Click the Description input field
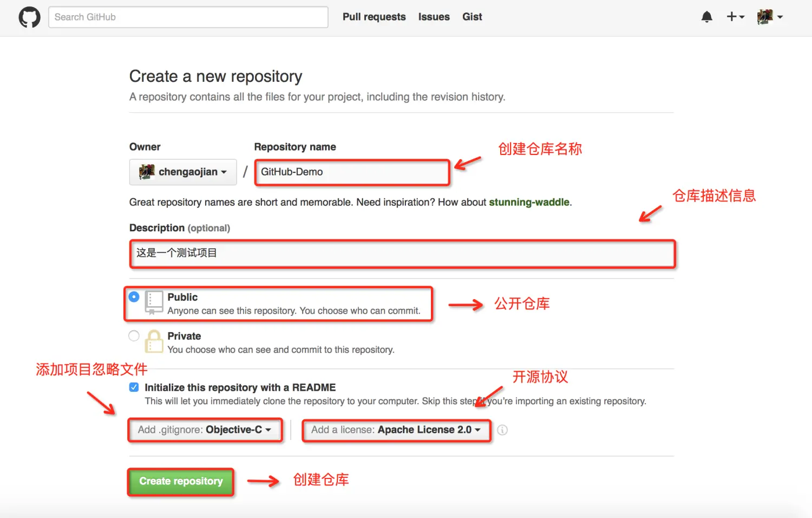 point(402,254)
